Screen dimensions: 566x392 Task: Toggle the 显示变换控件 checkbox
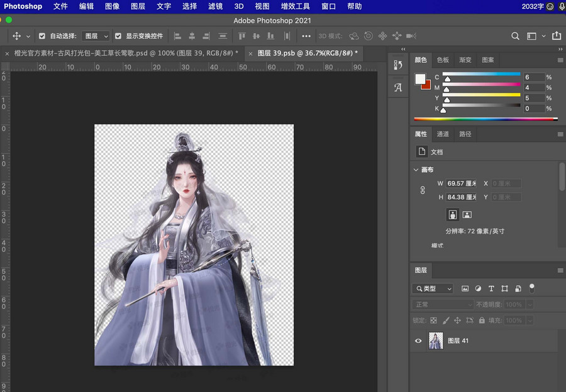pyautogui.click(x=118, y=36)
